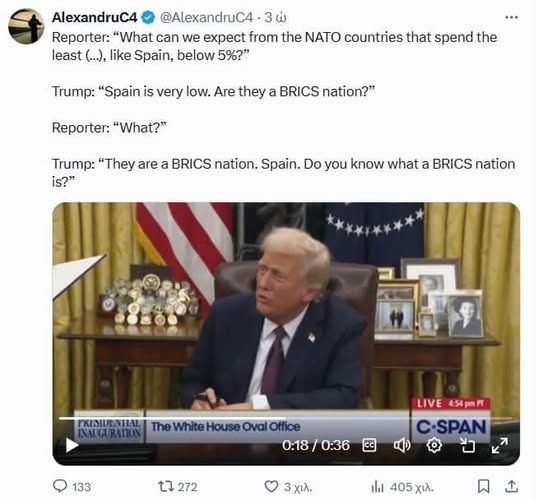Open the post timestamp link
552x501 pixels.
(275, 17)
